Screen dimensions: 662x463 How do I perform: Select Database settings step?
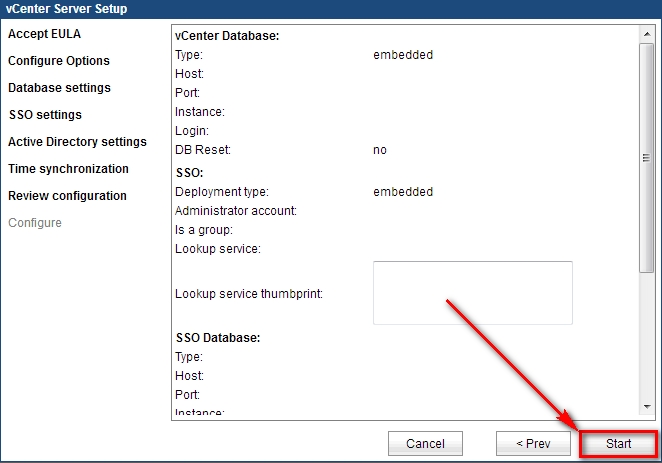point(59,88)
